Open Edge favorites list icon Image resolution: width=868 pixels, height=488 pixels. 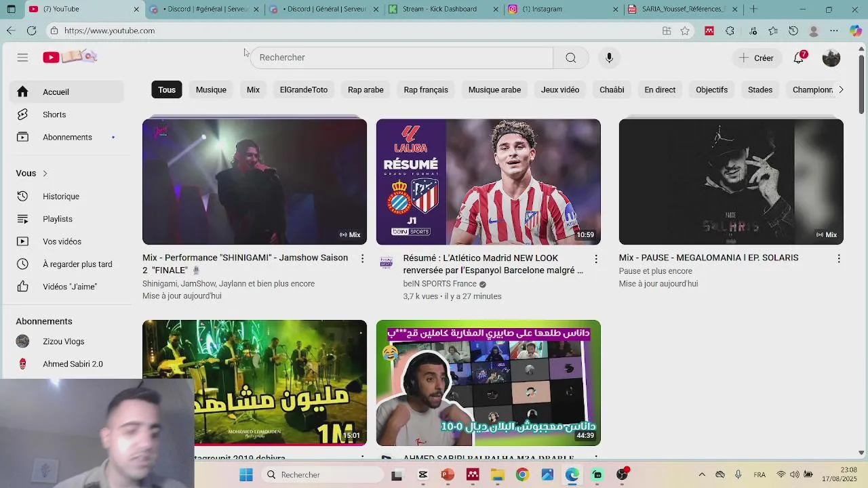(773, 30)
